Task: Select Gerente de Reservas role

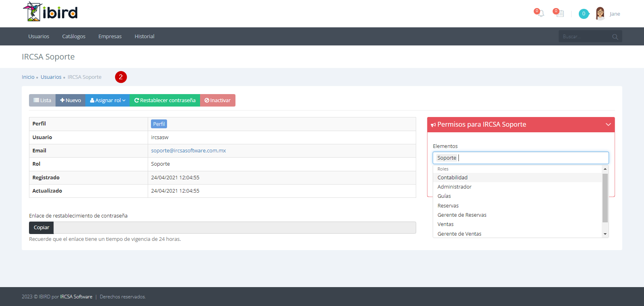Action: [517, 215]
